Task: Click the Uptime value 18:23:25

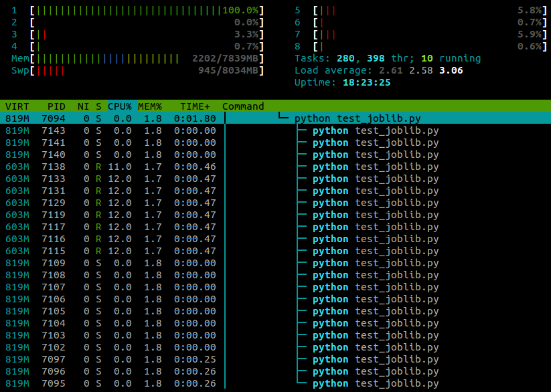Action: (x=366, y=82)
